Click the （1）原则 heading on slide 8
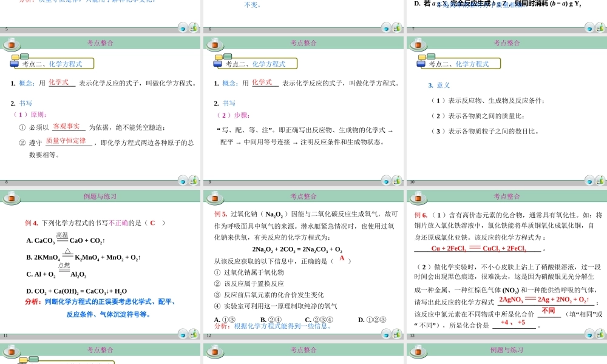 pyautogui.click(x=30, y=115)
